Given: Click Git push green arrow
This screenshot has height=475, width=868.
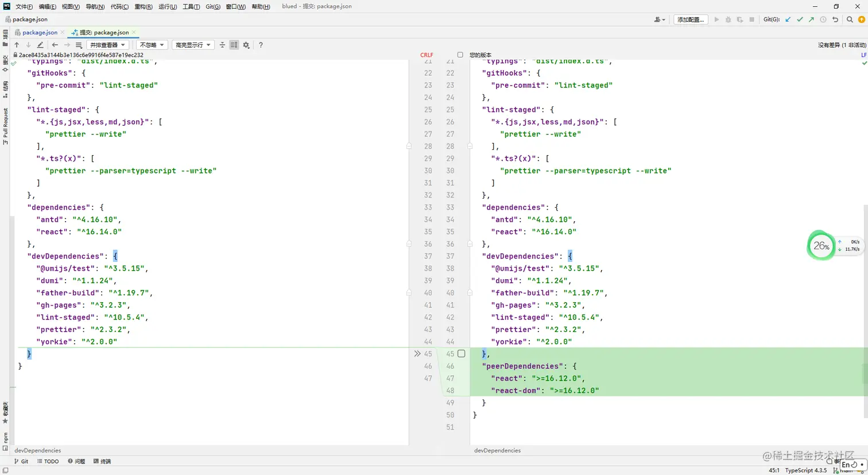Looking at the screenshot, I should [x=811, y=20].
